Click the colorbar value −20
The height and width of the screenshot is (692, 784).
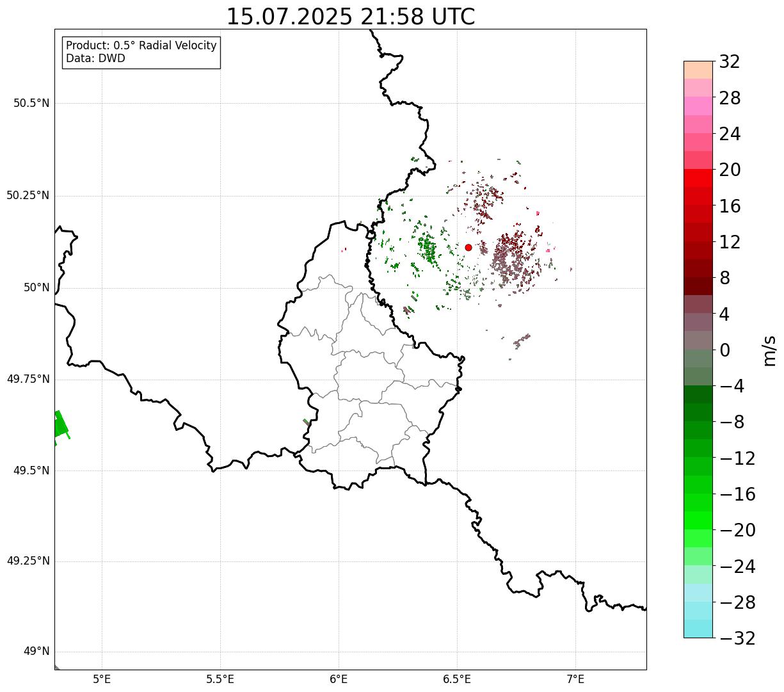[x=737, y=530]
